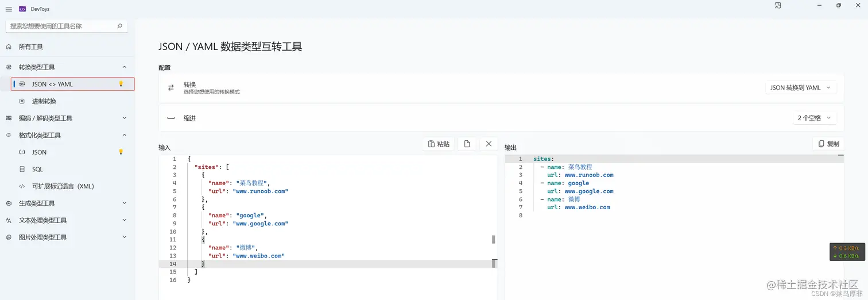Click the XML code icon in sidebar

[22, 186]
